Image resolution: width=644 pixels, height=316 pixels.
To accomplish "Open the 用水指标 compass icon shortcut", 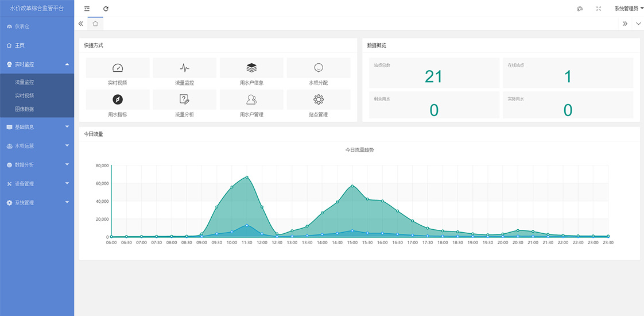I will click(118, 99).
